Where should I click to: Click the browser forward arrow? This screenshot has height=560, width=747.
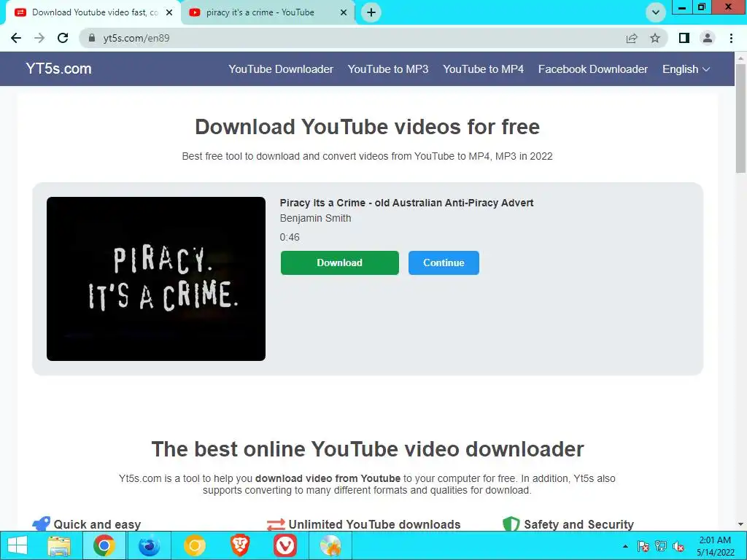pos(39,38)
